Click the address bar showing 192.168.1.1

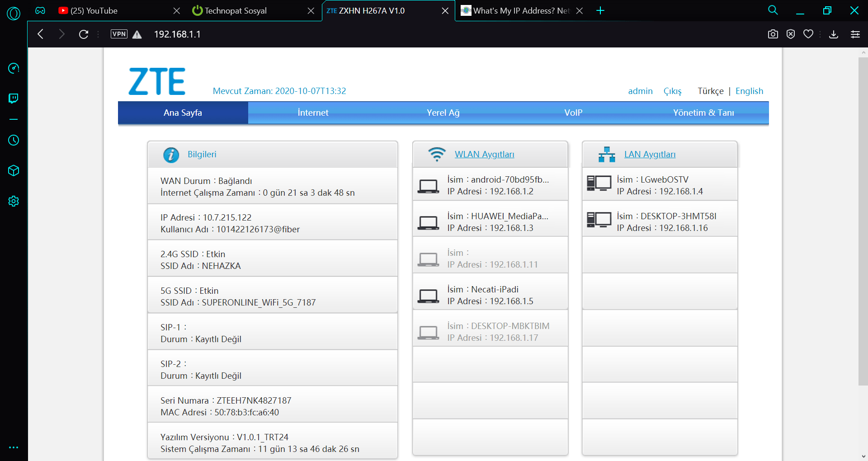click(177, 34)
